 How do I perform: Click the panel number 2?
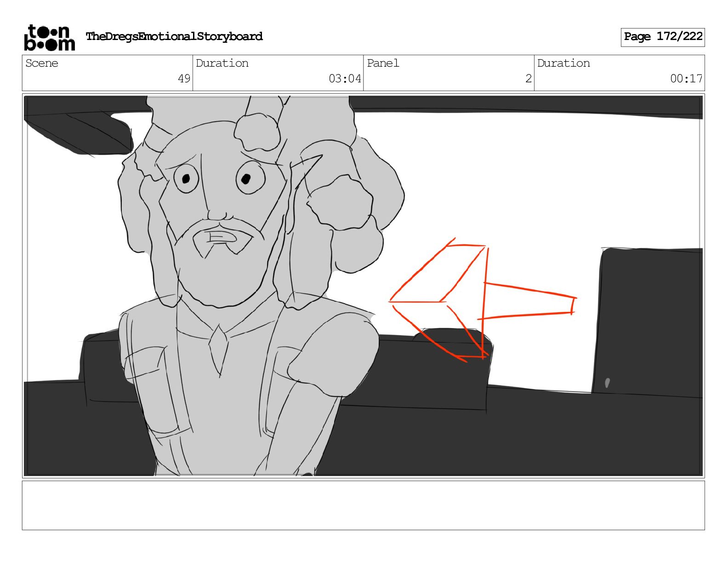tap(529, 79)
